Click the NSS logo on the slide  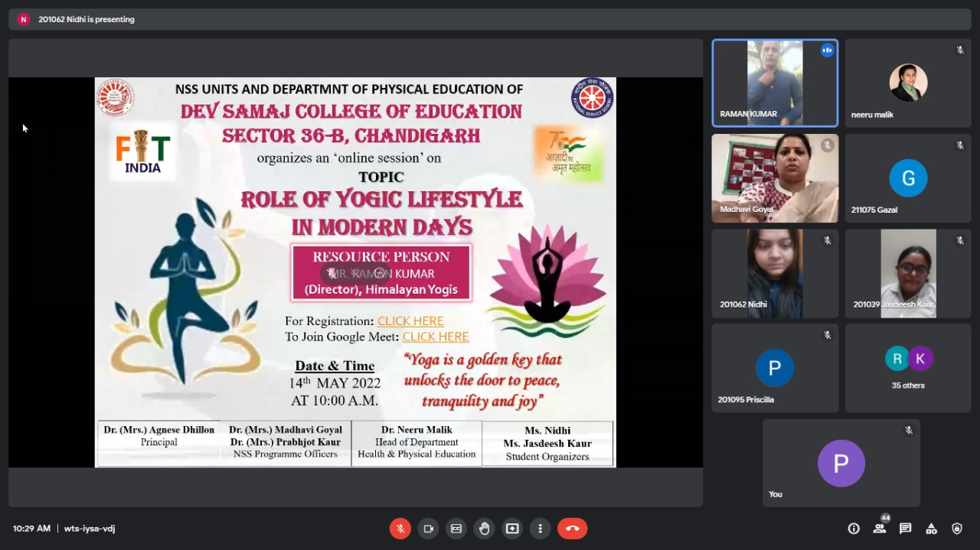(592, 98)
